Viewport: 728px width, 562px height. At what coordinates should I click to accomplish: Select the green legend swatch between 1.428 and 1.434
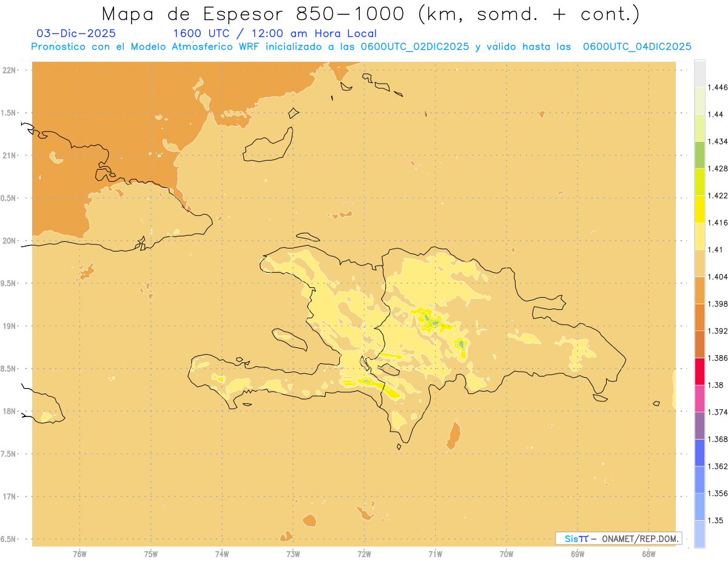[699, 155]
